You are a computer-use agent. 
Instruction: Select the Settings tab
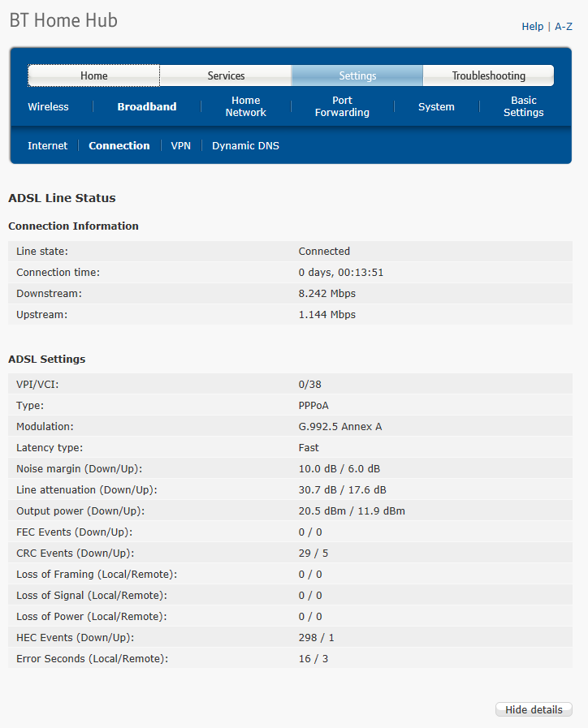(357, 75)
